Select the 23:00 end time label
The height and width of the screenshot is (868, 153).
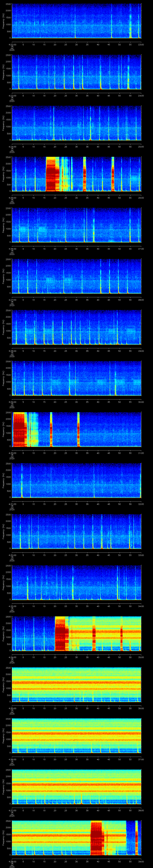point(141,44)
